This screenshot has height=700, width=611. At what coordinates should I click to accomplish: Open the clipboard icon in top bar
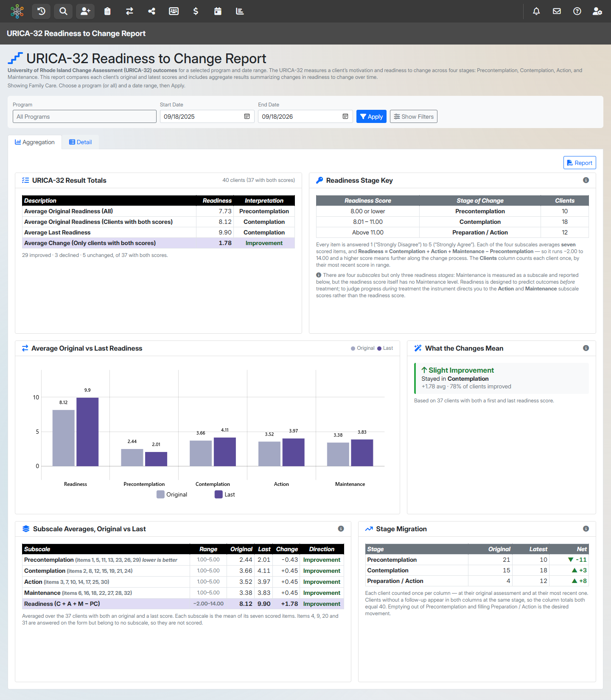click(x=107, y=11)
